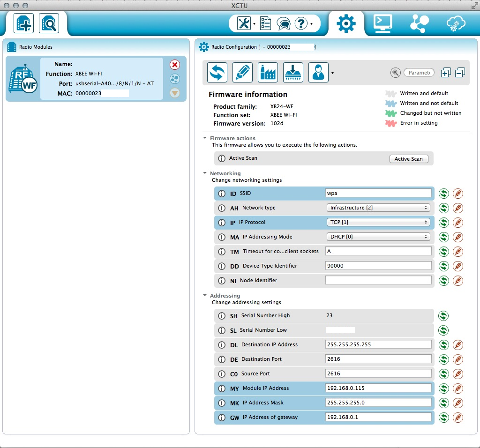Collapse the Addressing section
This screenshot has width=480, height=448.
(x=205, y=296)
